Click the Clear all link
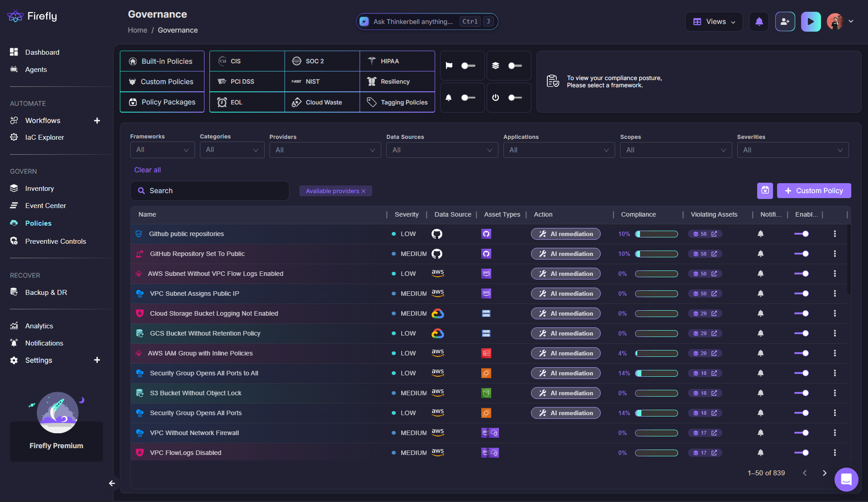Screen dimensions: 868x502 pos(147,170)
